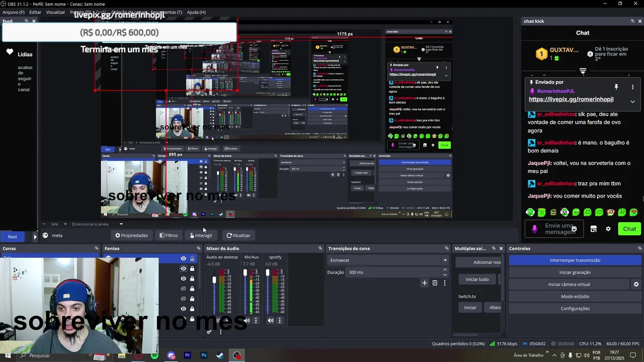Open Mic/Aux channel options menu dots
The height and width of the screenshot is (362, 644).
point(256,320)
